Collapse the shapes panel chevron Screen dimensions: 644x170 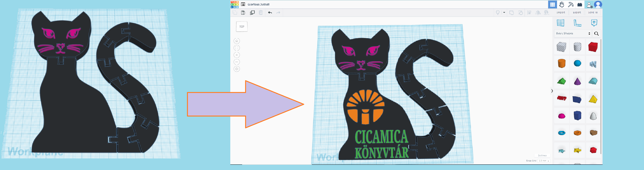coord(552,91)
